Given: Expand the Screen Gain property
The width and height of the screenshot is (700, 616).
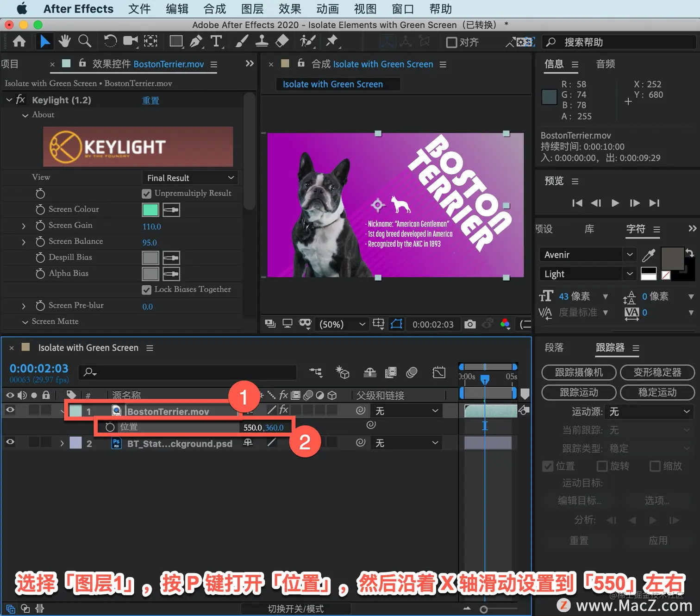Looking at the screenshot, I should click(x=24, y=226).
